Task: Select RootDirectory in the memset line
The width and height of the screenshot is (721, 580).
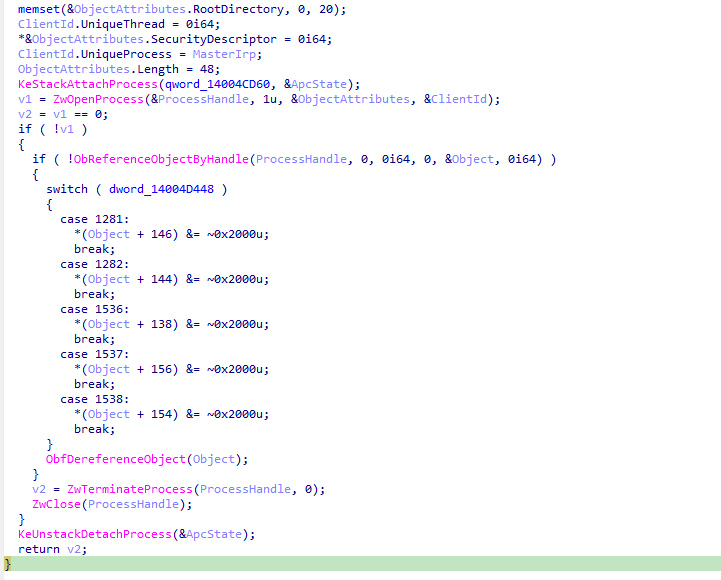Action: pos(238,9)
